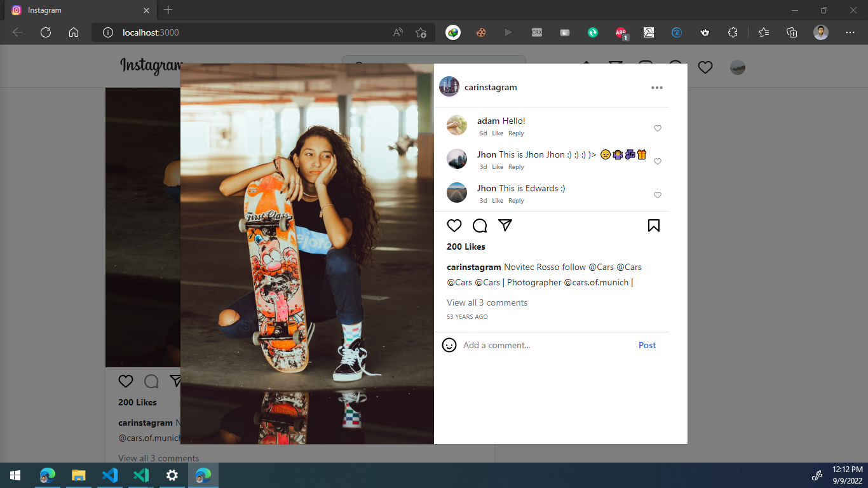Like the post with the modal heart icon
Image resolution: width=868 pixels, height=488 pixels.
pos(454,226)
